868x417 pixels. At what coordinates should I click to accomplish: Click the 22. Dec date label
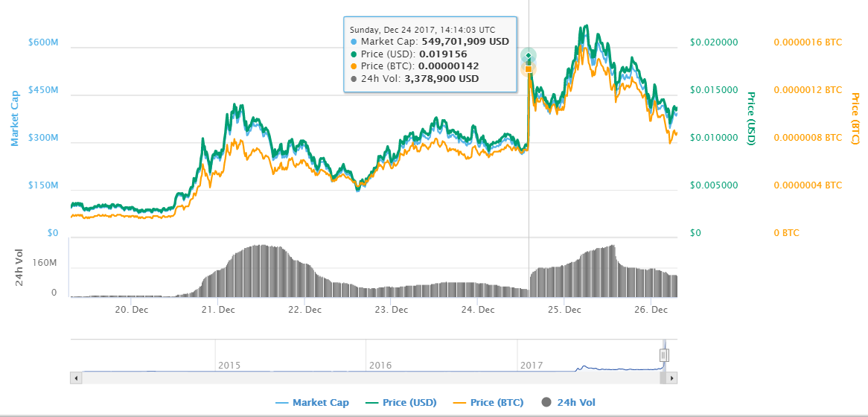coord(304,310)
